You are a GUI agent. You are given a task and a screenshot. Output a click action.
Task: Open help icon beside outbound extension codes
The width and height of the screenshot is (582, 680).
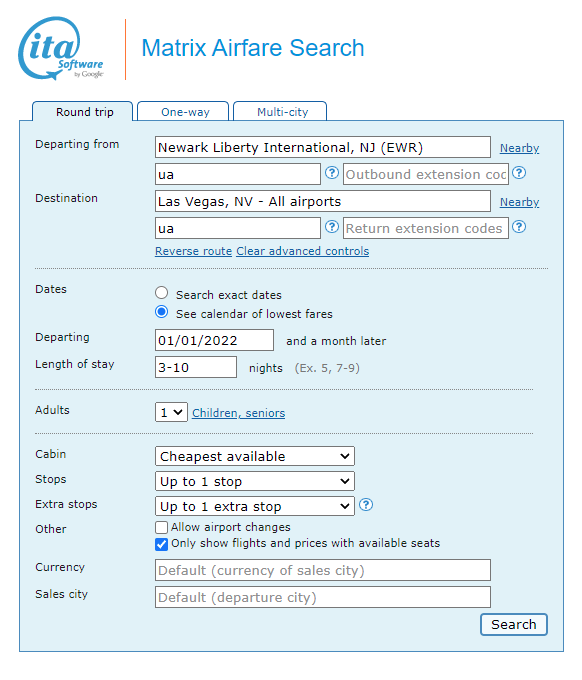[x=519, y=173]
